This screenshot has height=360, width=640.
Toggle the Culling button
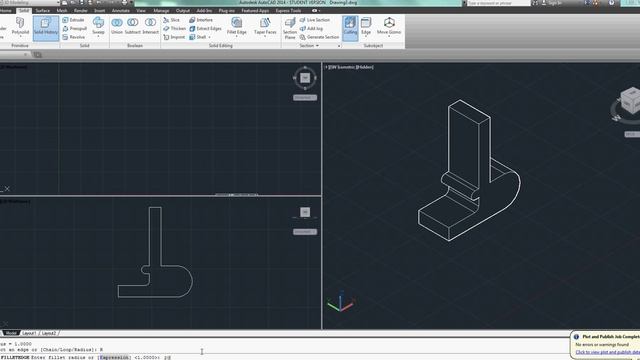pos(350,28)
